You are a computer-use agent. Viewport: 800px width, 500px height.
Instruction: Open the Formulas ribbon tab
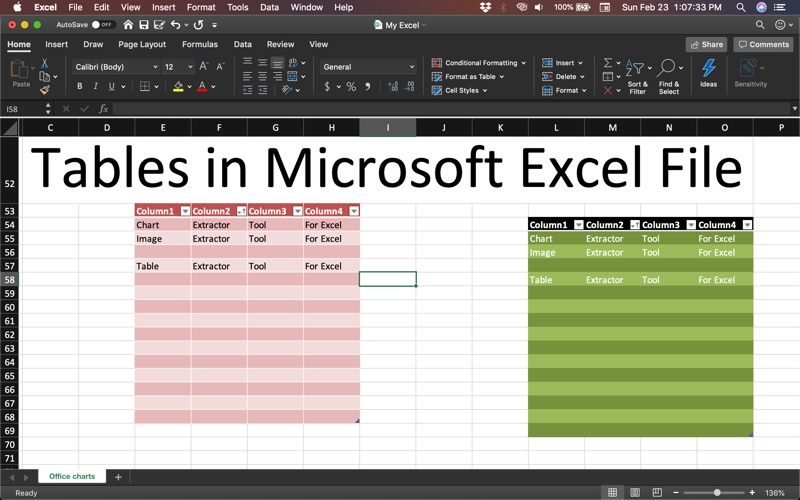tap(199, 44)
